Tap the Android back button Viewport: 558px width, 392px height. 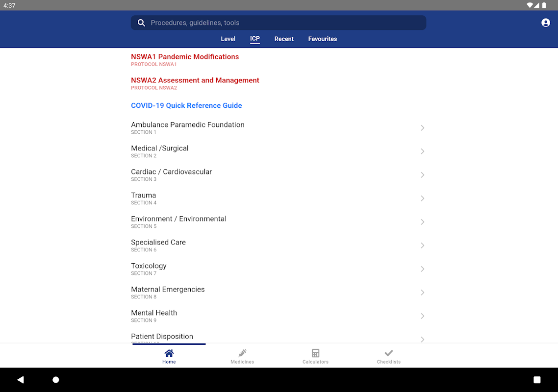(x=21, y=380)
